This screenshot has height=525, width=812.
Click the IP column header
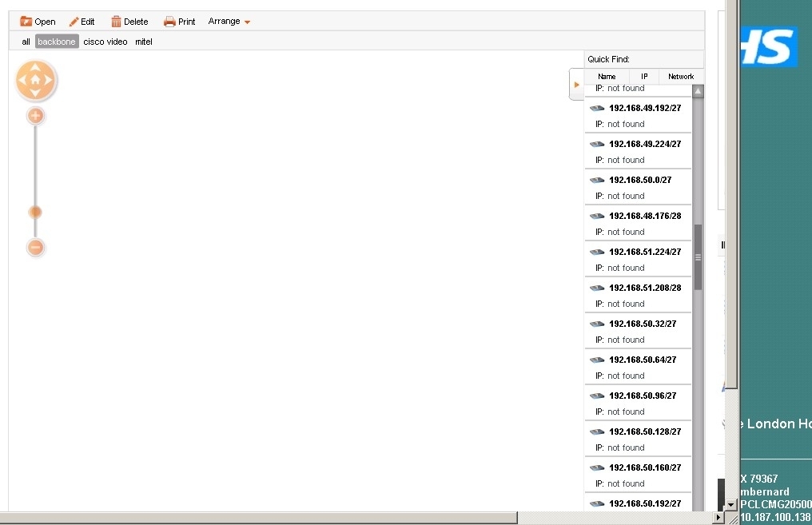point(644,76)
